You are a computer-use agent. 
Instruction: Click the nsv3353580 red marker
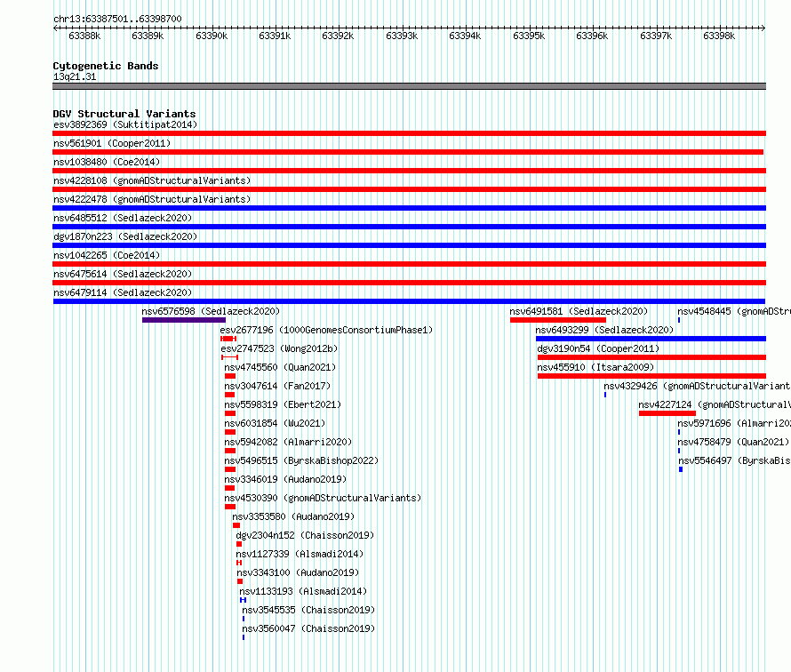[236, 525]
